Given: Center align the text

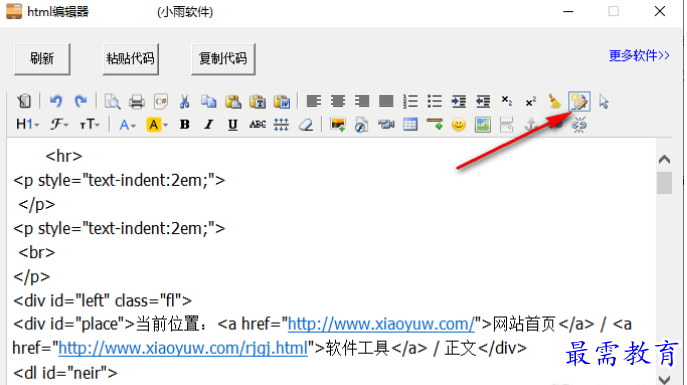Looking at the screenshot, I should tap(338, 102).
